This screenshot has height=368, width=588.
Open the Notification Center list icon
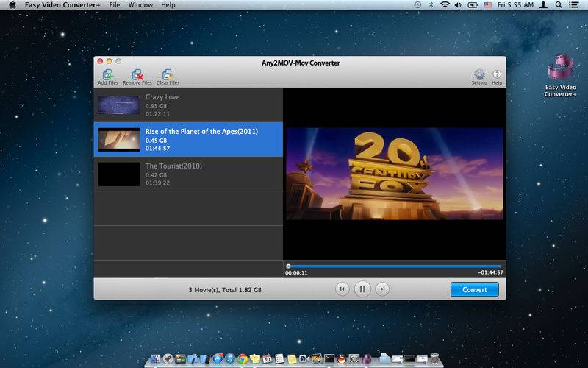(576, 5)
